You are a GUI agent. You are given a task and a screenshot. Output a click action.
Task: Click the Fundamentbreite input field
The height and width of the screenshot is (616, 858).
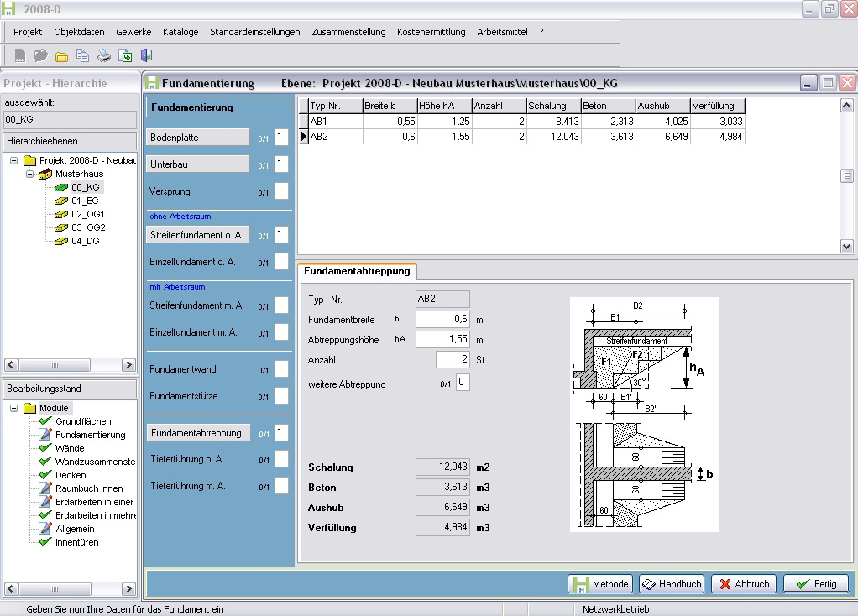[442, 320]
